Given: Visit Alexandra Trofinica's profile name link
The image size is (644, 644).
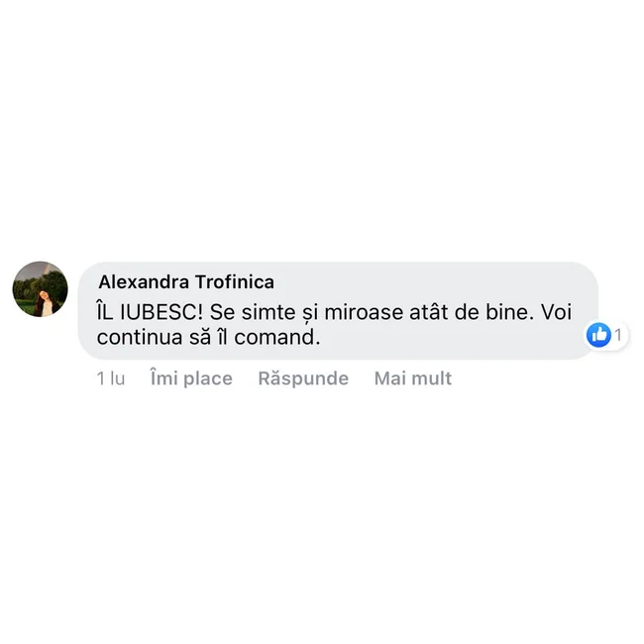Looking at the screenshot, I should click(x=186, y=281).
